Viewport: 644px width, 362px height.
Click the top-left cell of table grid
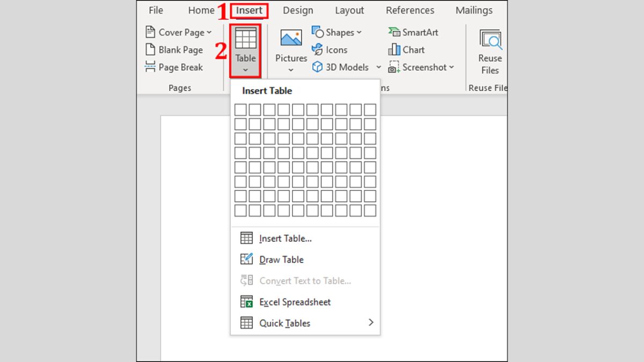[241, 110]
